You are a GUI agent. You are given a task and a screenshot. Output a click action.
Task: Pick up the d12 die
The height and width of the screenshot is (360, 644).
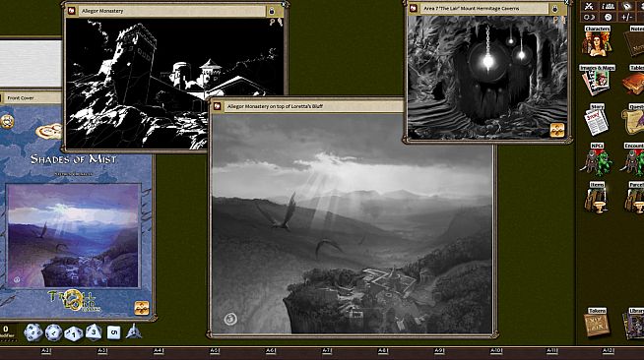coord(53,332)
